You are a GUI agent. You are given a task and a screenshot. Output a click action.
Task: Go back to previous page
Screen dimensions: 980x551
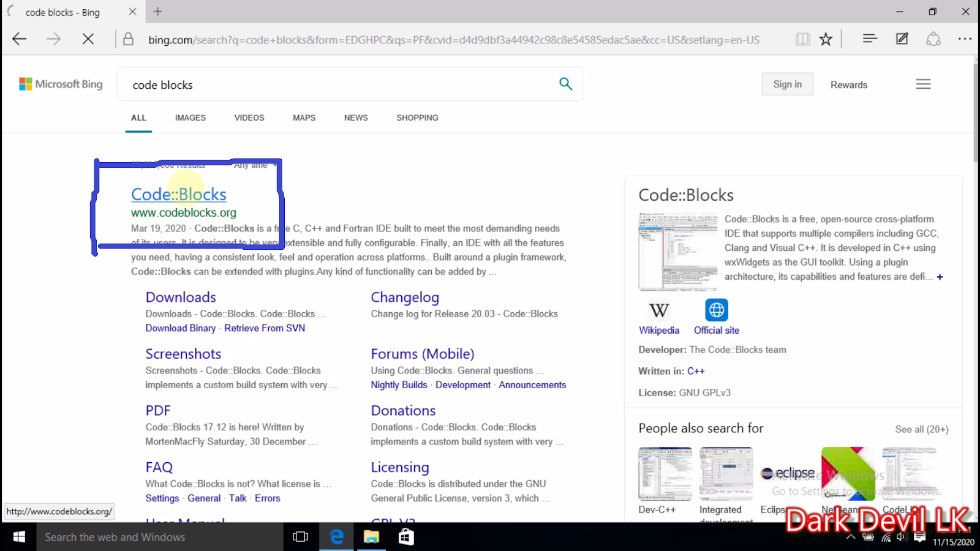pos(20,39)
